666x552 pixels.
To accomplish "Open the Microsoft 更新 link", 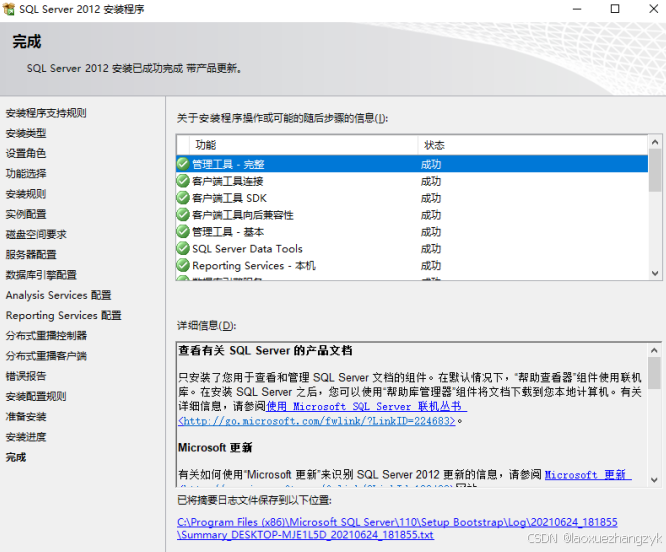I will click(588, 474).
